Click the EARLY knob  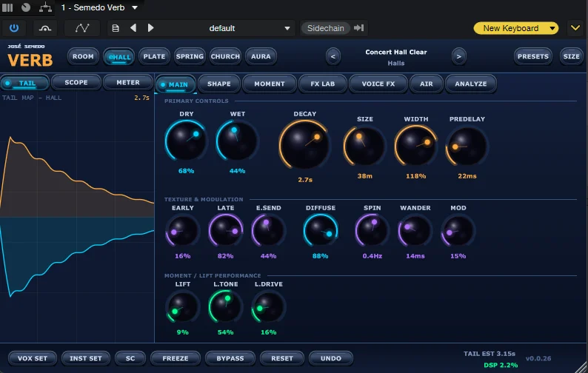[x=183, y=231]
